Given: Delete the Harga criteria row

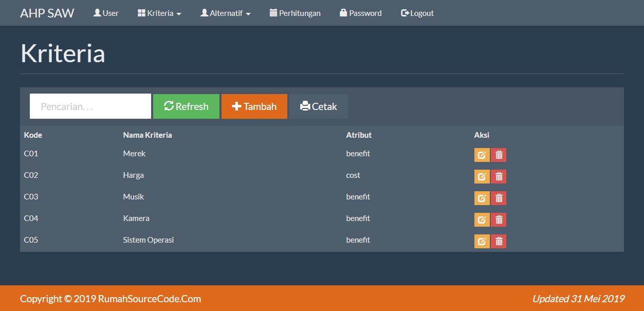Looking at the screenshot, I should pyautogui.click(x=499, y=176).
